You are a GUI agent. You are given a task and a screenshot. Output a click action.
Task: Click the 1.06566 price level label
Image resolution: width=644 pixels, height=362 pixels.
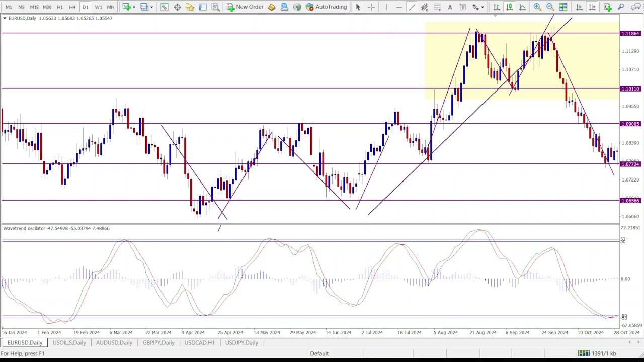point(630,201)
